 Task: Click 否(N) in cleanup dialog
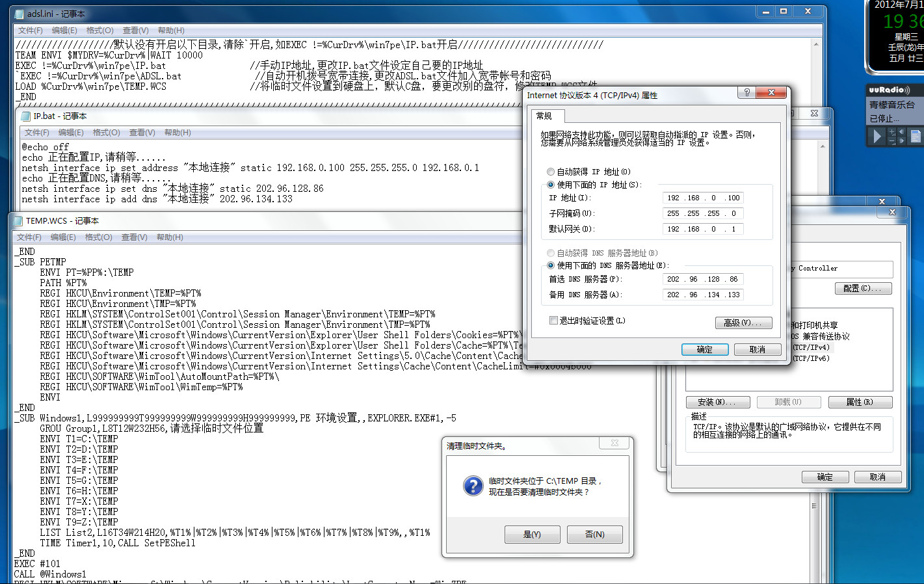tap(594, 535)
